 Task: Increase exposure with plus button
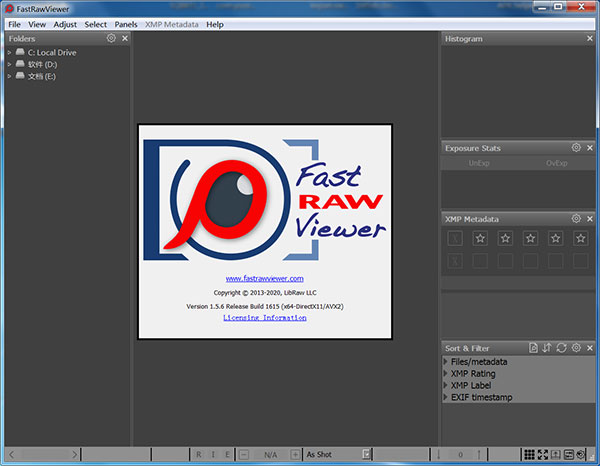click(295, 455)
